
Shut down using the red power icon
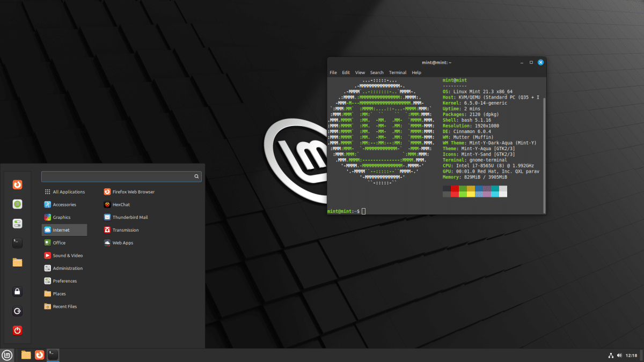(x=17, y=330)
